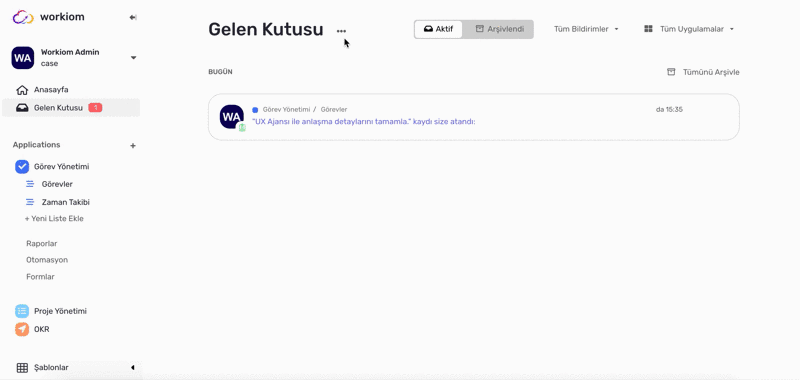The image size is (800, 380).
Task: Click the Şablonlar grid icon
Action: pos(22,368)
